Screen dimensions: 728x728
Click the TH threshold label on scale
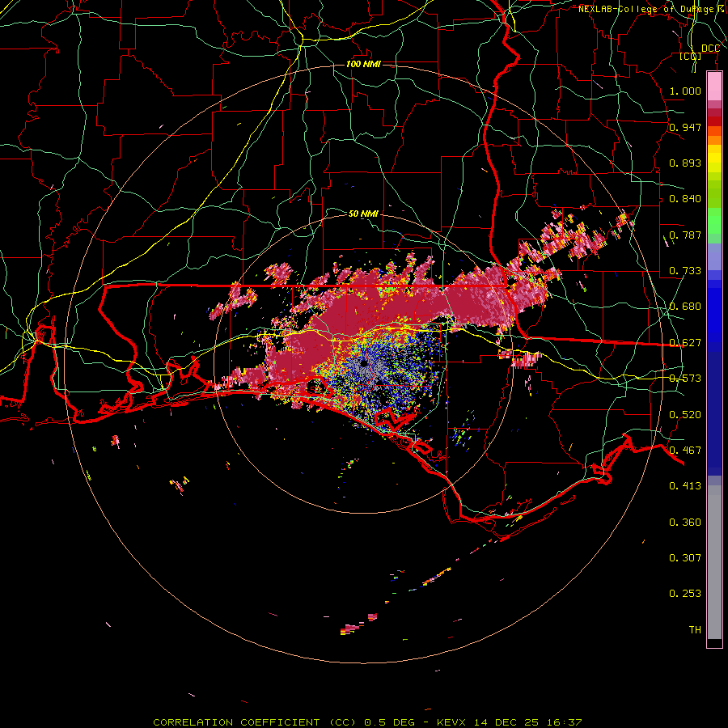695,630
